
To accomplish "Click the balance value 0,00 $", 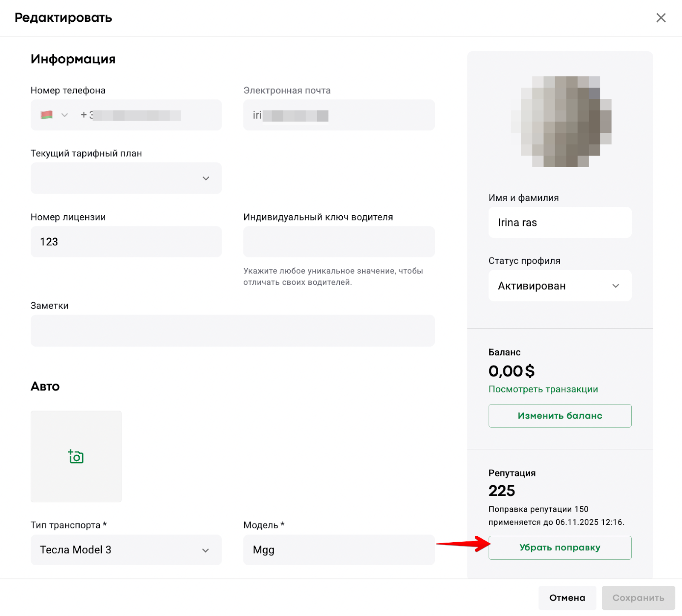I will point(511,371).
